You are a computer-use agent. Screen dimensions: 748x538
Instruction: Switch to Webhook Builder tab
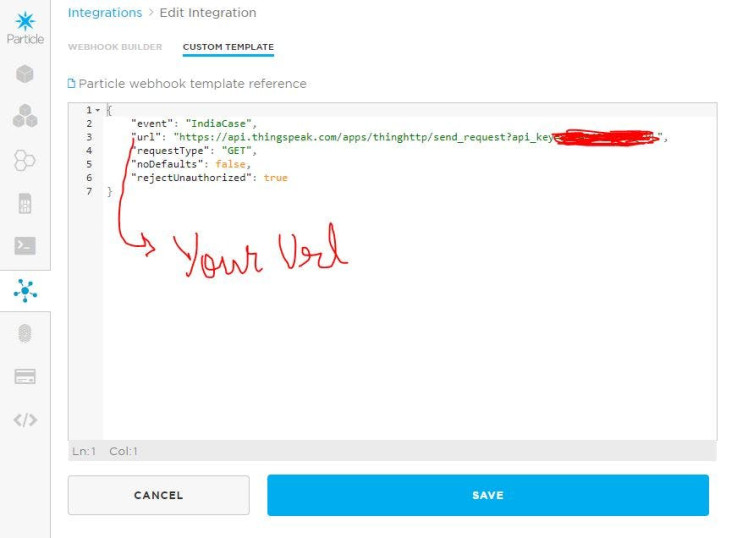point(115,47)
